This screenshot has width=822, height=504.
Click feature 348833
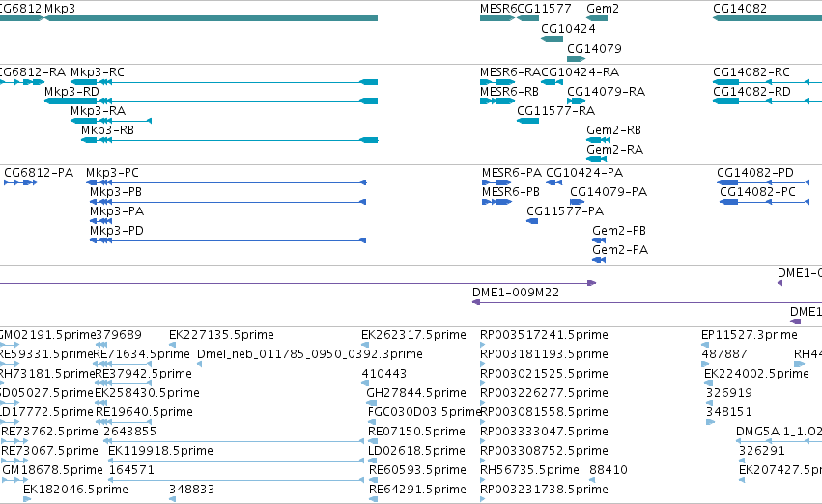click(172, 499)
